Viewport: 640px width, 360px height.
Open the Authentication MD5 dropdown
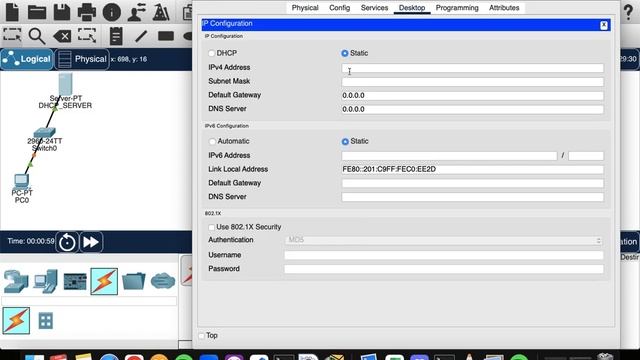(444, 240)
